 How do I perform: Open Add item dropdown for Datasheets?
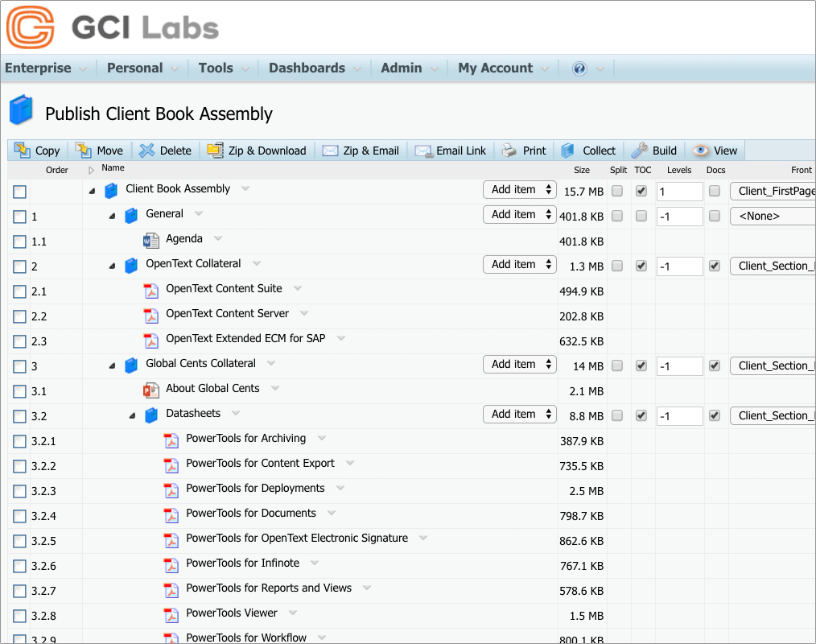point(519,415)
